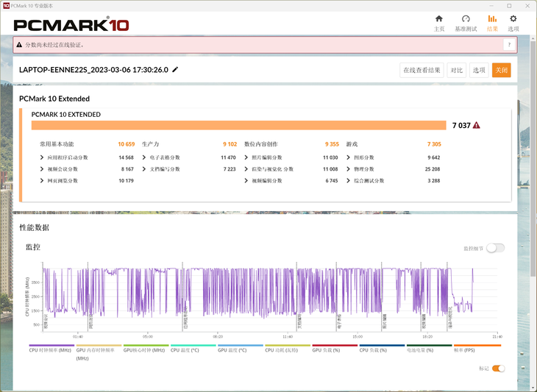Expand 应用程序启动分数 row
This screenshot has width=537, height=392.
pyautogui.click(x=42, y=157)
